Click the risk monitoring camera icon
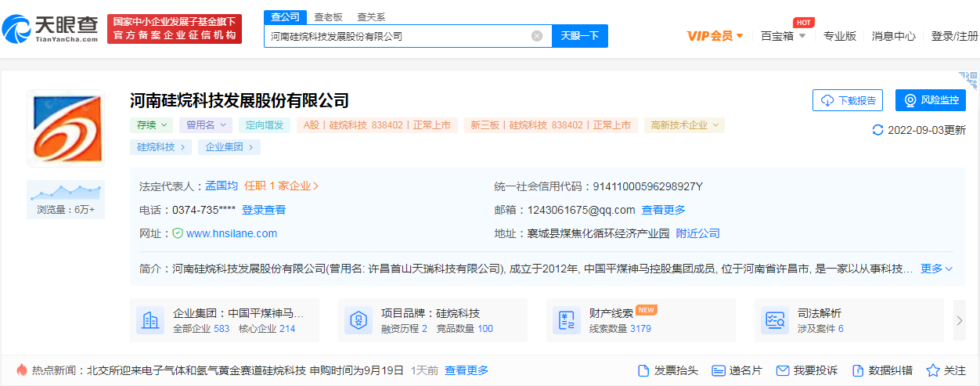 910,100
